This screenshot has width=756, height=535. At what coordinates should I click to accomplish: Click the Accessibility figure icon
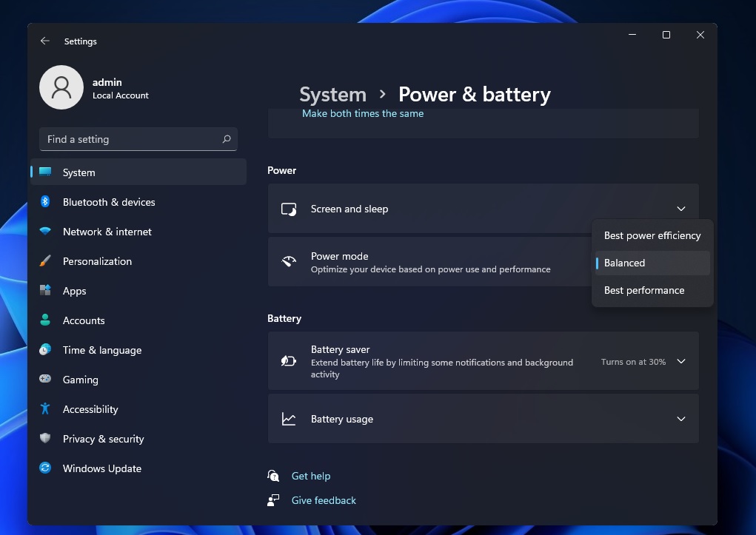(x=45, y=409)
